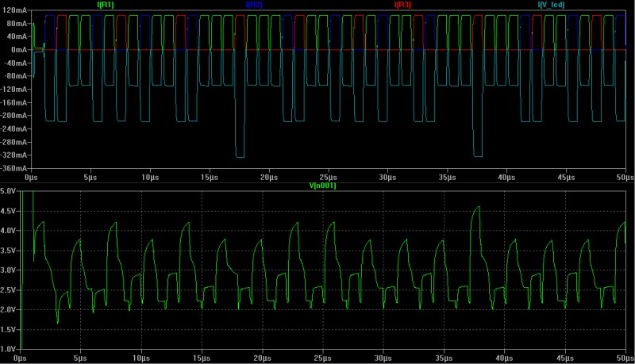This screenshot has height=364, width=635.
Task: Click 45µs on the current pane time axis
Action: tap(566, 178)
